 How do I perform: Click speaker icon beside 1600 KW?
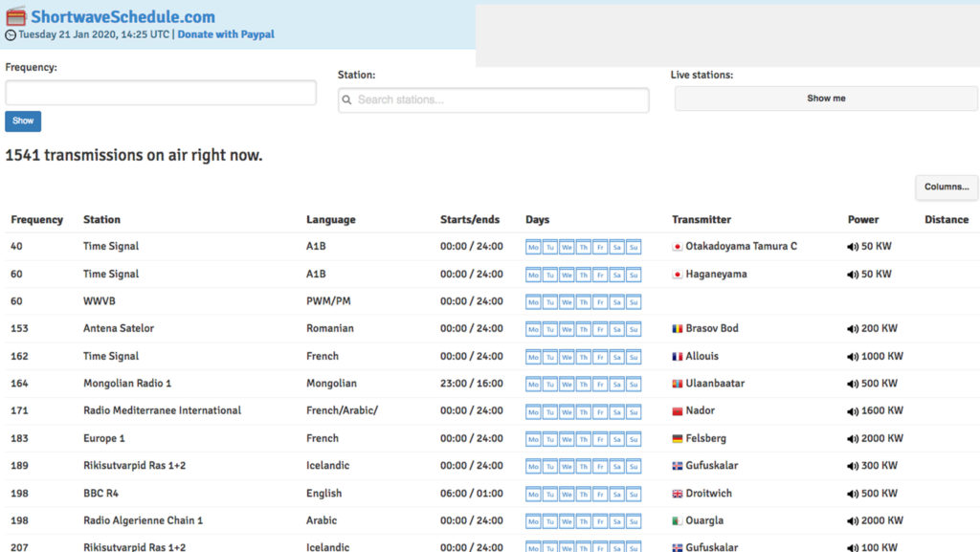pos(853,410)
